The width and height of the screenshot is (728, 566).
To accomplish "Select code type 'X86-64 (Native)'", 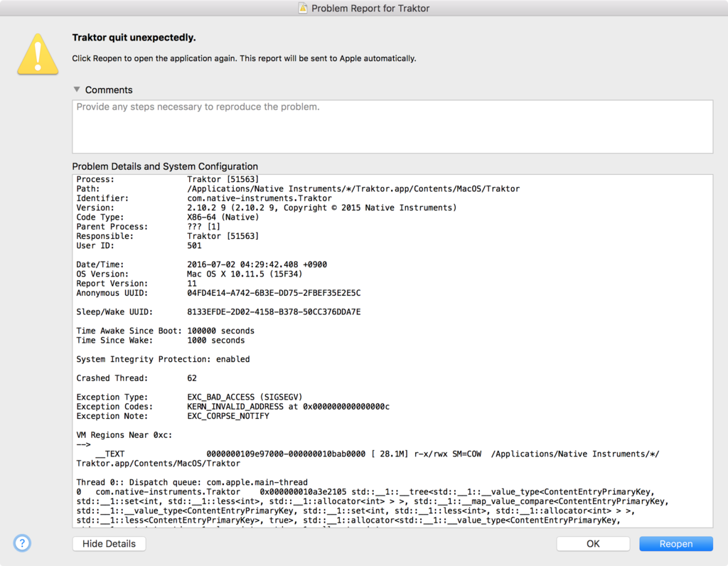I will pyautogui.click(x=223, y=218).
